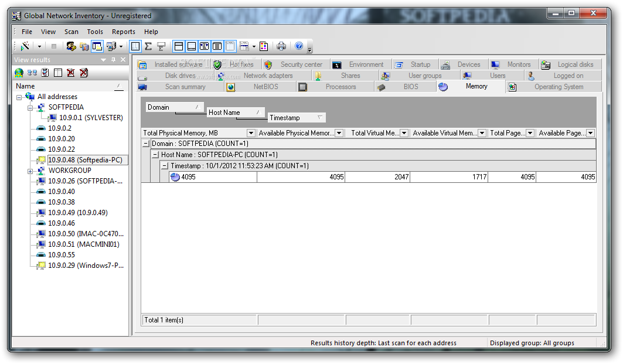Toggle the light columns layout button

coord(230,46)
